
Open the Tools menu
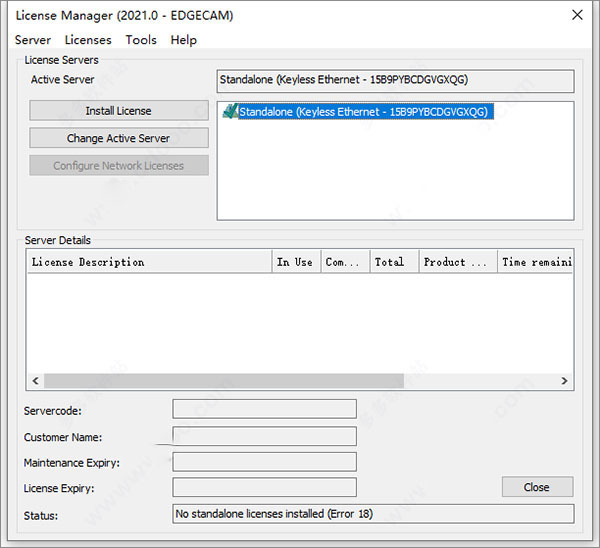[141, 40]
